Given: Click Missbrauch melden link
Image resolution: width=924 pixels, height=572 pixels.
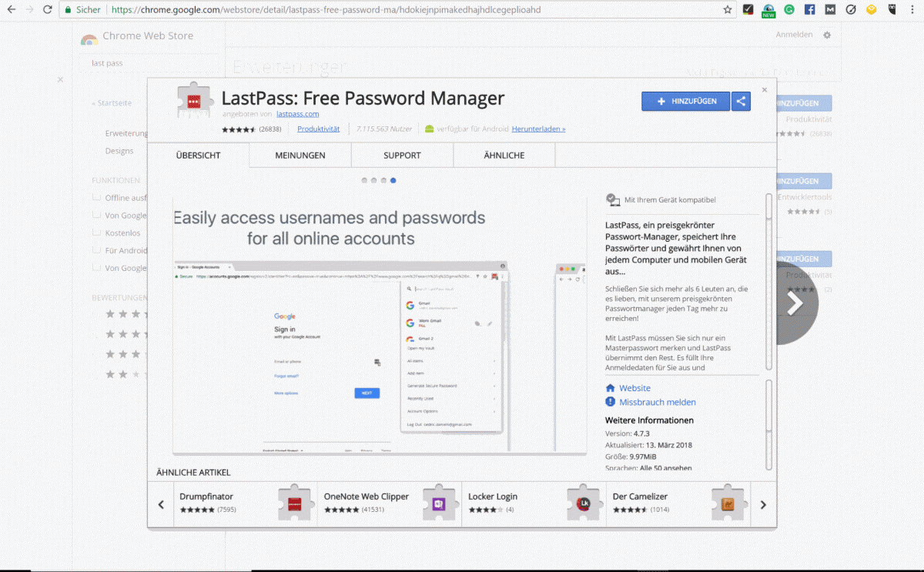Looking at the screenshot, I should (x=658, y=402).
